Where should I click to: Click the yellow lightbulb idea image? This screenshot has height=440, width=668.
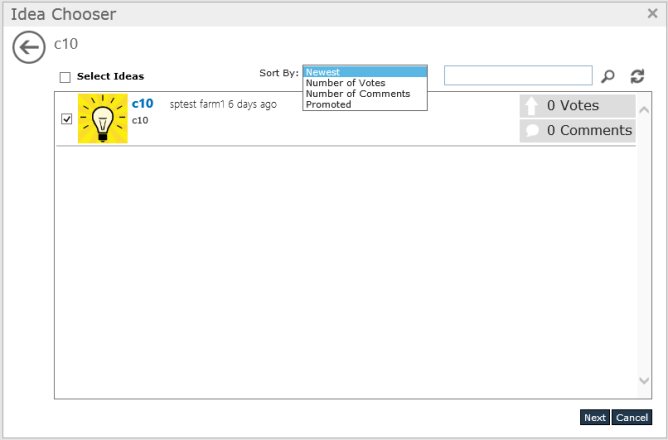pyautogui.click(x=103, y=119)
